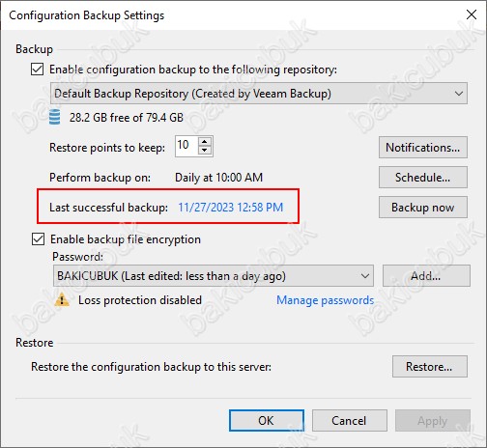Expand the Default Backup Repository dropdown
The height and width of the screenshot is (448, 487).
tap(259, 94)
